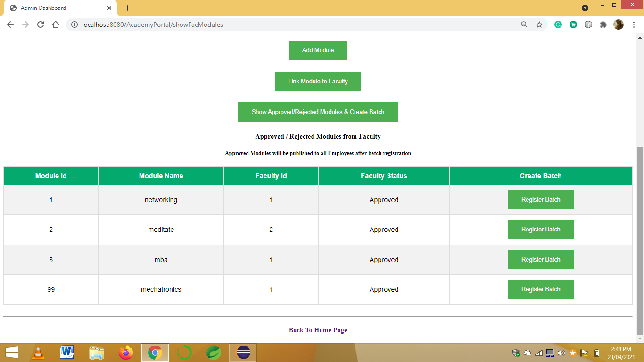Screen dimensions: 644x362
Task: Click the Create Batch column header
Action: click(x=541, y=176)
